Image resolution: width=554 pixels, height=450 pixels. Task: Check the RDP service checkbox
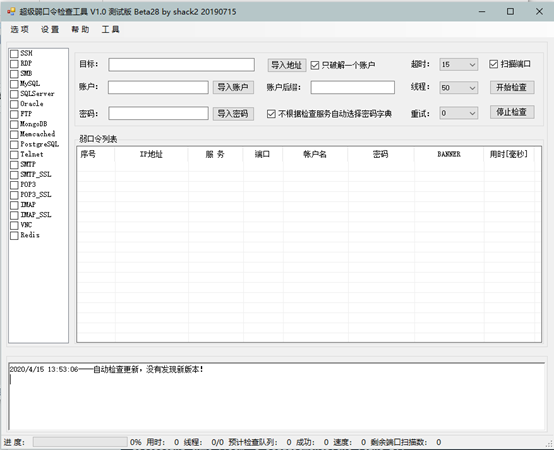pos(14,64)
